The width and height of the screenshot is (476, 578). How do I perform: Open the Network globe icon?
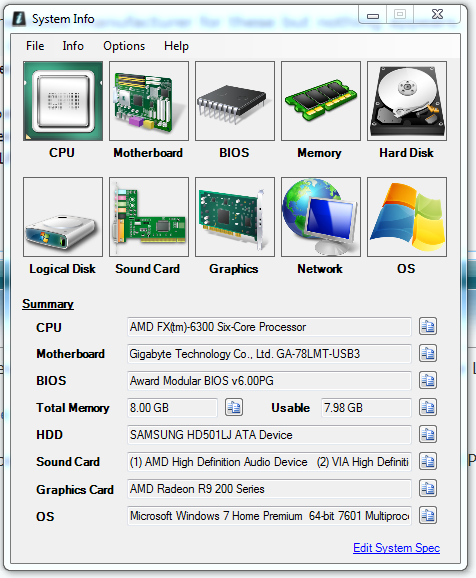click(x=321, y=217)
